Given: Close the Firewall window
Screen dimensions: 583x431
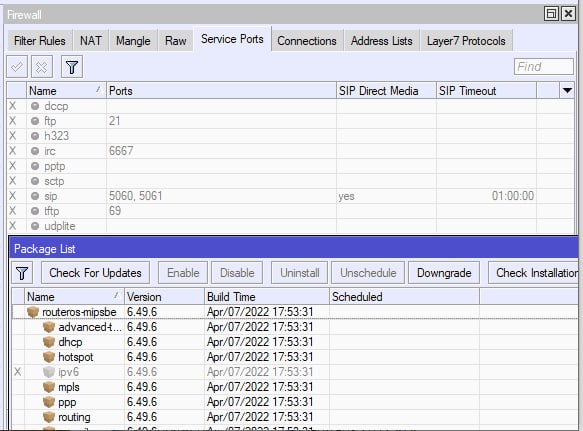Looking at the screenshot, I should pos(568,14).
